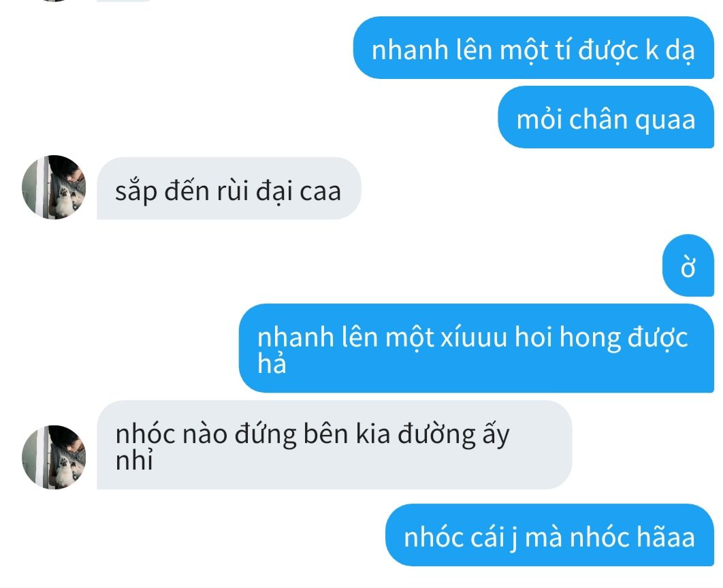This screenshot has width=723, height=588.
Task: Tap the word "đường" in the gray message
Action: (x=436, y=435)
